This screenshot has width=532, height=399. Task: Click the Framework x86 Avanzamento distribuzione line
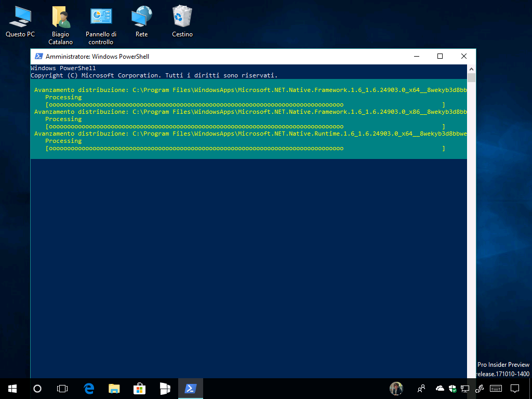point(250,112)
